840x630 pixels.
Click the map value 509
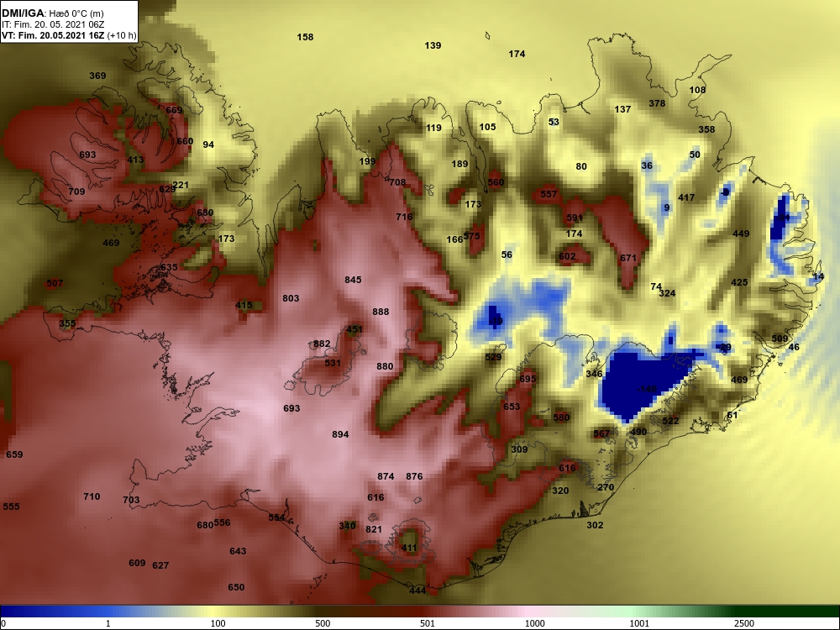[x=780, y=339]
